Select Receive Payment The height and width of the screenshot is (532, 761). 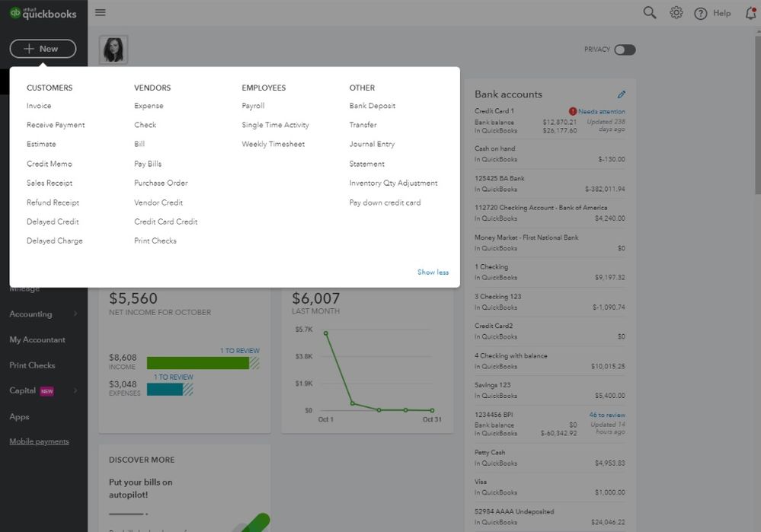point(56,125)
